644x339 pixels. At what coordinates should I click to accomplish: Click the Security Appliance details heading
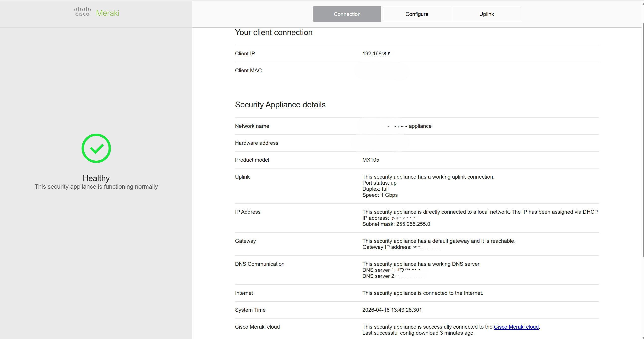coord(280,105)
